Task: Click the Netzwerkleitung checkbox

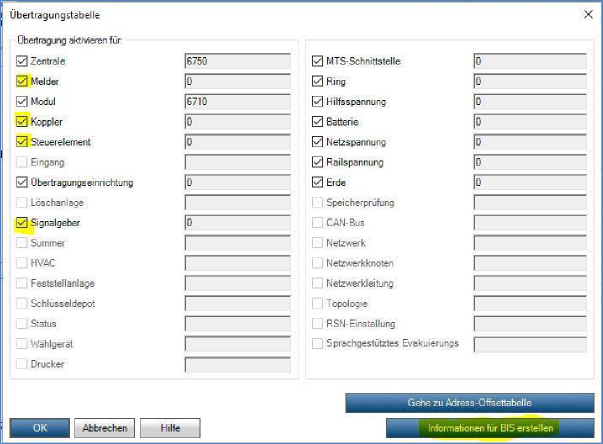Action: (x=317, y=283)
